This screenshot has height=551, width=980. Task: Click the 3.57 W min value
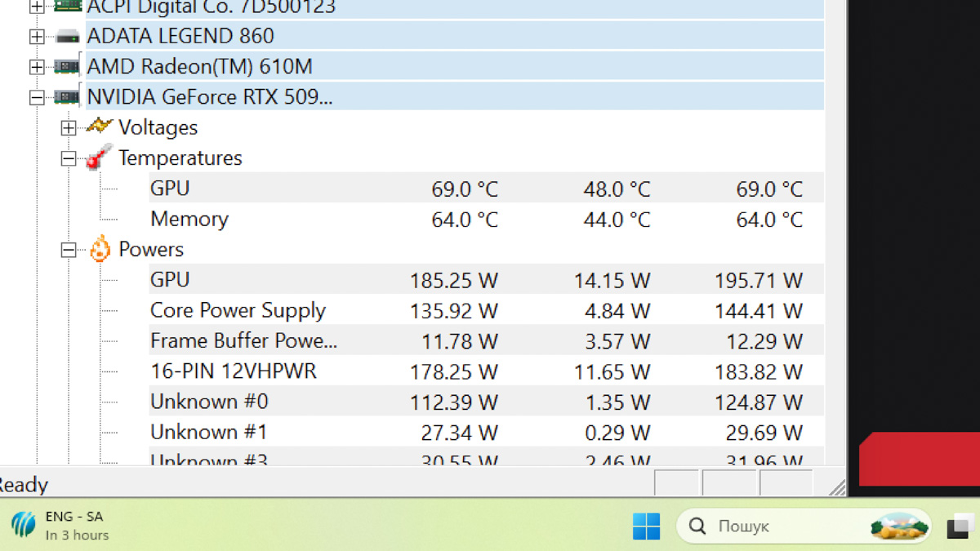pos(617,341)
